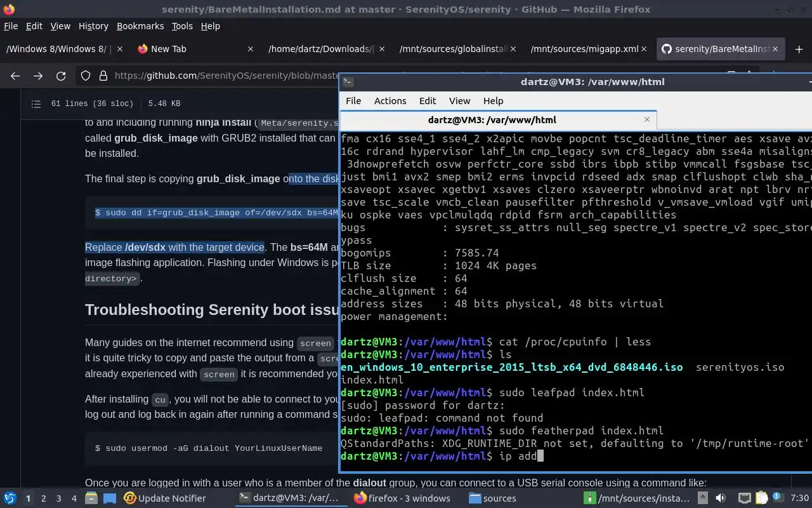Open terminal View menu
Viewport: 812px width, 508px height.
click(460, 101)
